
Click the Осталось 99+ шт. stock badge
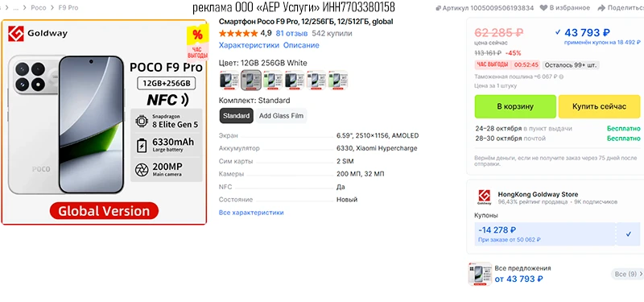coord(571,65)
